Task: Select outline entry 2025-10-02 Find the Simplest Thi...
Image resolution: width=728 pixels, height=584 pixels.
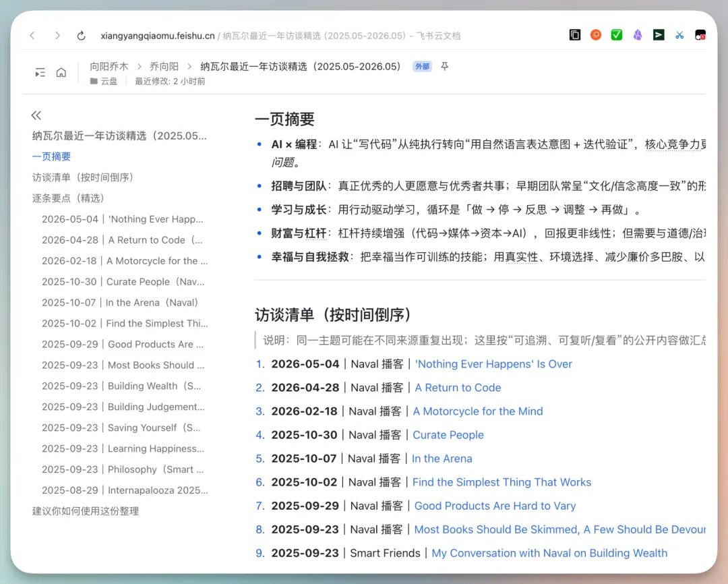Action: (125, 324)
